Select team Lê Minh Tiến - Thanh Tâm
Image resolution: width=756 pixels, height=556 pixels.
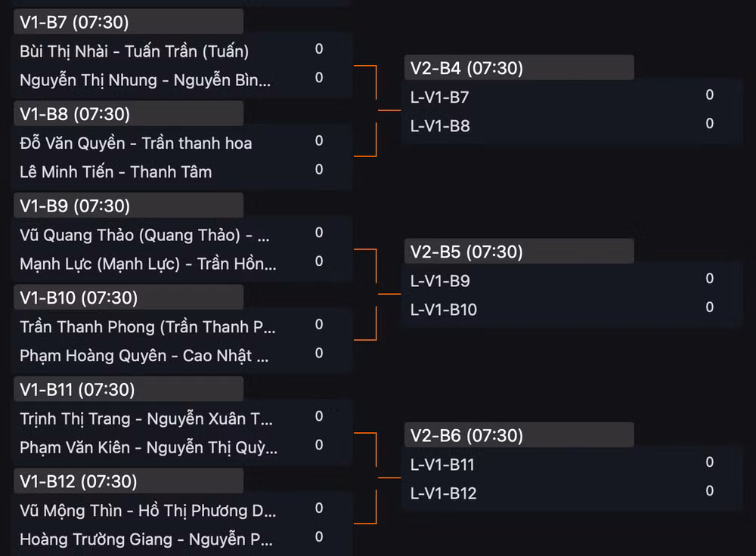[181, 172]
